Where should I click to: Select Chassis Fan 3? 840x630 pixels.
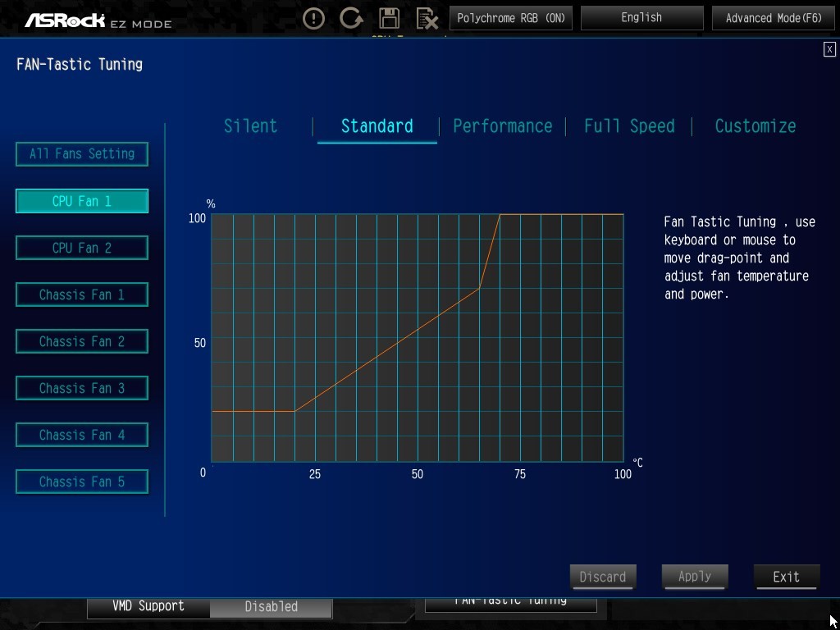coord(82,388)
